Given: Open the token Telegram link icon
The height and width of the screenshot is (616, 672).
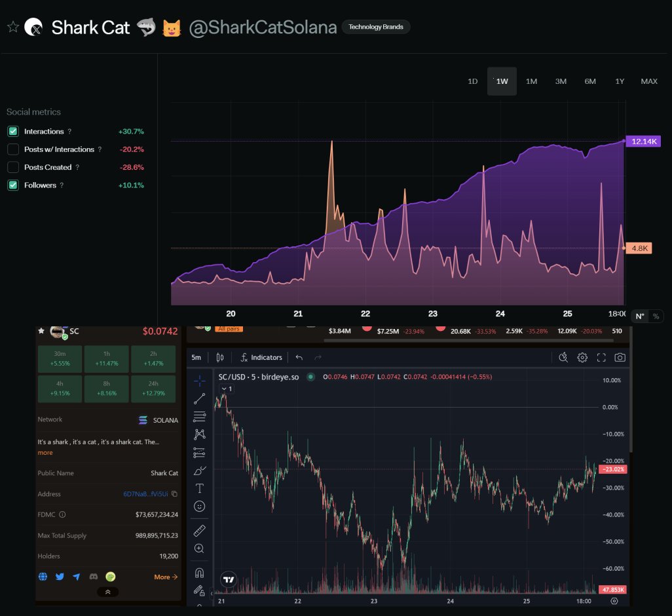Looking at the screenshot, I should click(x=76, y=577).
